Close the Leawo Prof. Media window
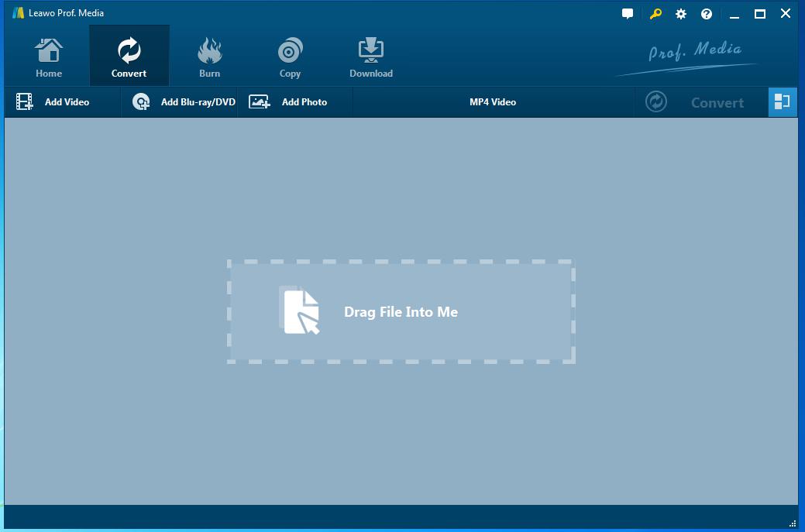The height and width of the screenshot is (532, 805). pos(786,13)
